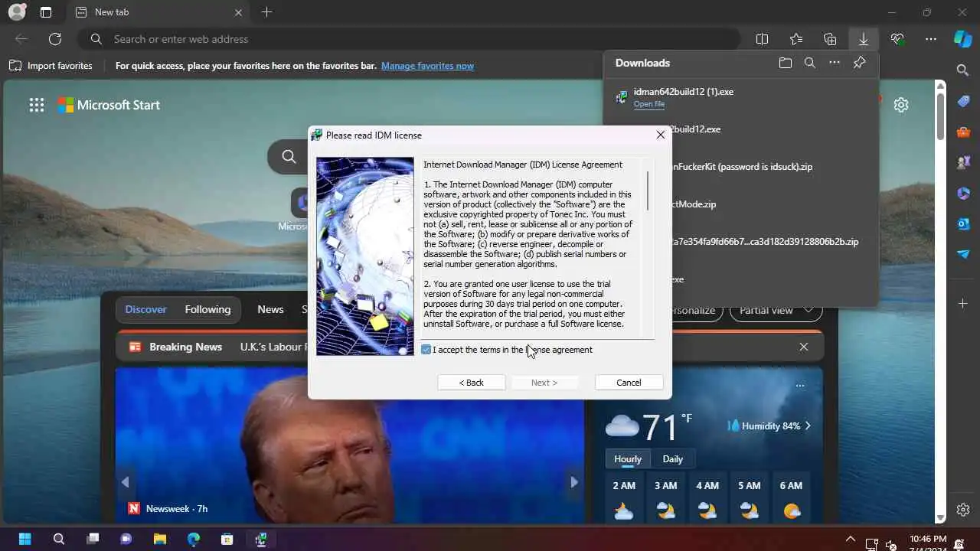Open Microsoft Store from taskbar

pos(227,540)
